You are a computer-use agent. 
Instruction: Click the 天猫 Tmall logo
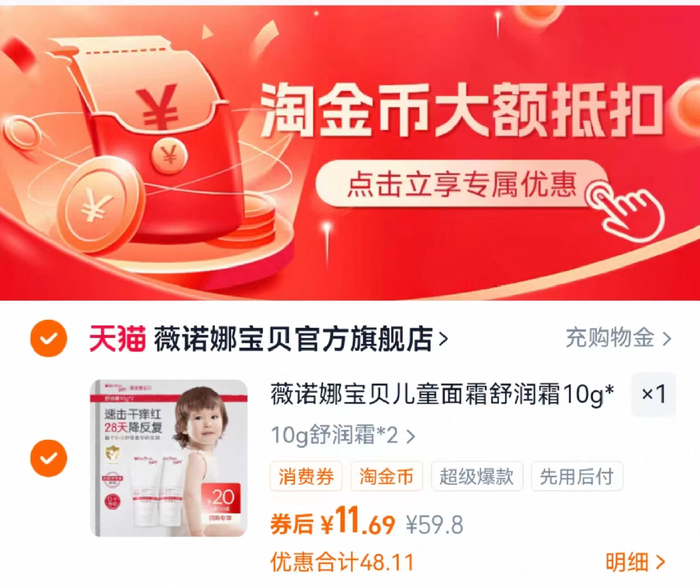click(118, 339)
